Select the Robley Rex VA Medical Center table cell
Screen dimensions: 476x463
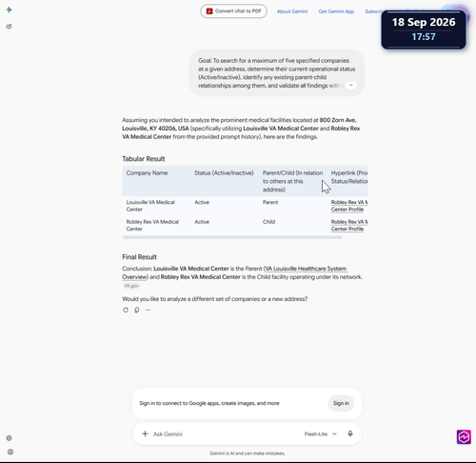coord(152,225)
